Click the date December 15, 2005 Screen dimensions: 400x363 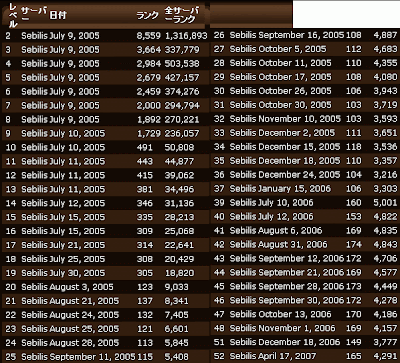[299, 147]
